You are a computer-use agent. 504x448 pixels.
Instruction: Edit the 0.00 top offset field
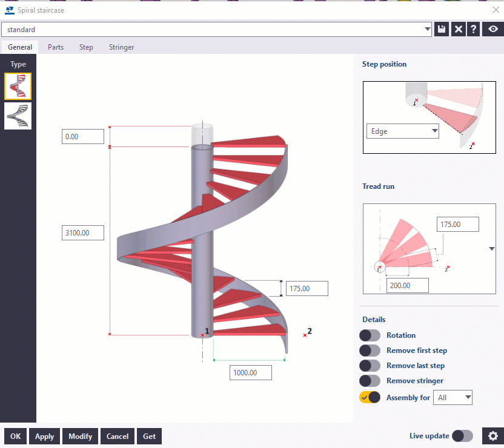click(x=83, y=136)
